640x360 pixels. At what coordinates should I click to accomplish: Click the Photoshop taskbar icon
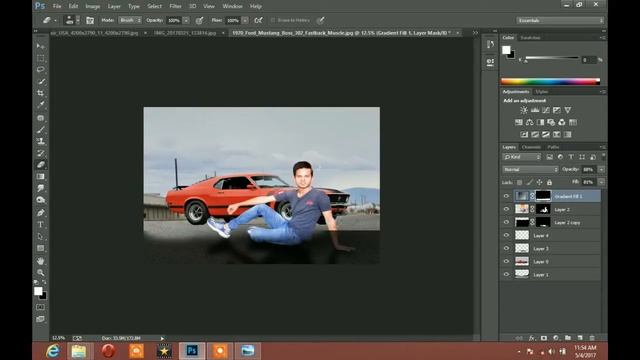point(192,351)
